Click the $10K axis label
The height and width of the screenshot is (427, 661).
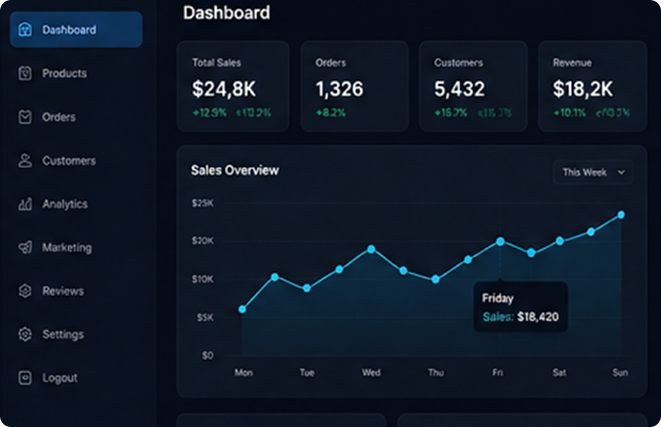[x=203, y=279]
